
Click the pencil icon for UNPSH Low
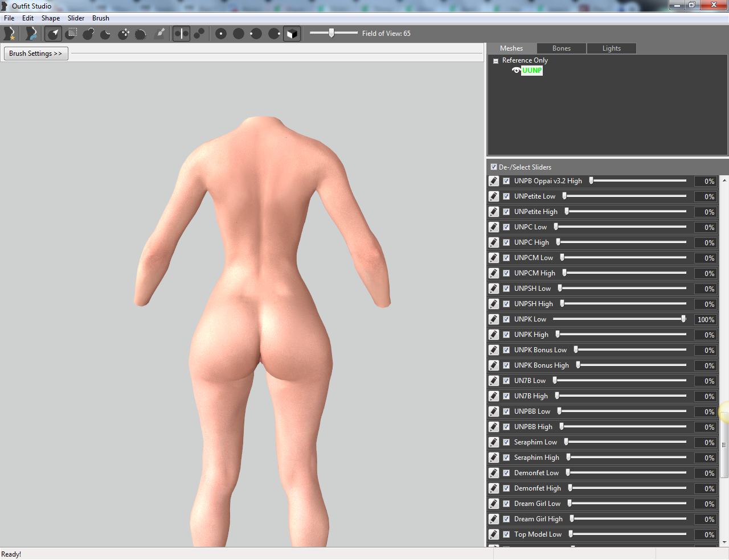pyautogui.click(x=494, y=289)
